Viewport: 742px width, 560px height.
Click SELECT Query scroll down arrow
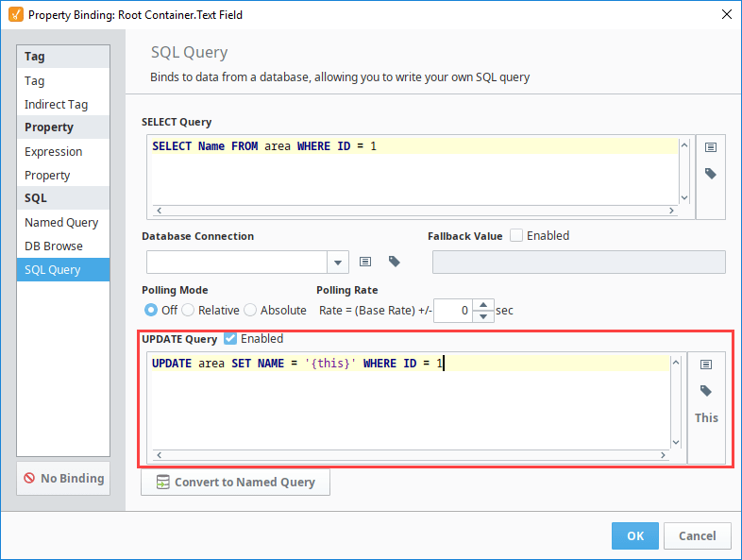684,198
